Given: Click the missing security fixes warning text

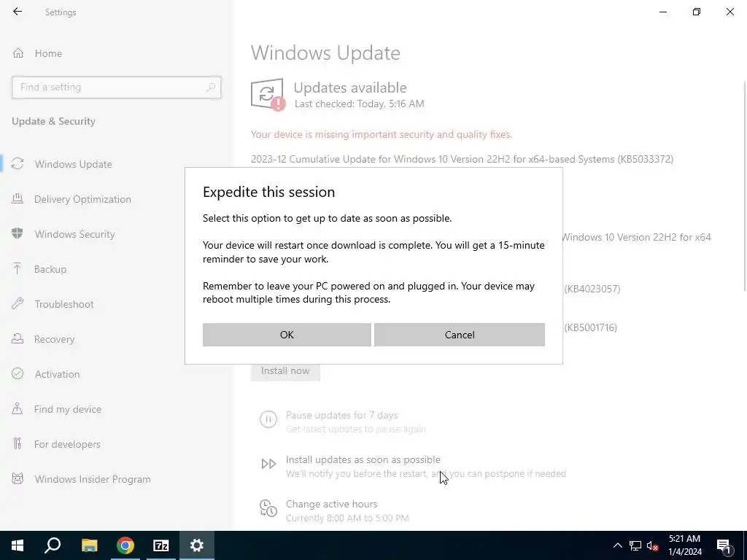Looking at the screenshot, I should click(x=382, y=134).
